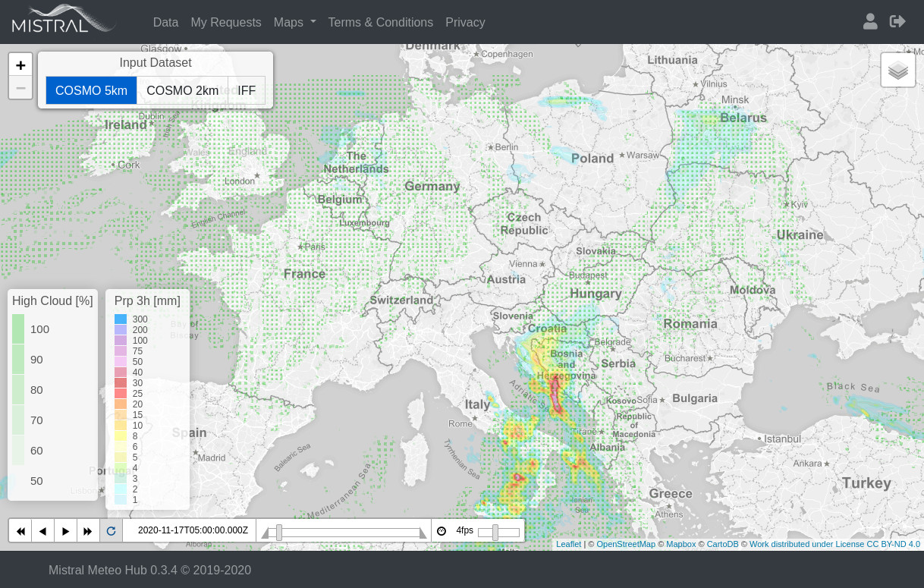Select the COSMO 5km dataset
The height and width of the screenshot is (588, 924).
coord(91,90)
